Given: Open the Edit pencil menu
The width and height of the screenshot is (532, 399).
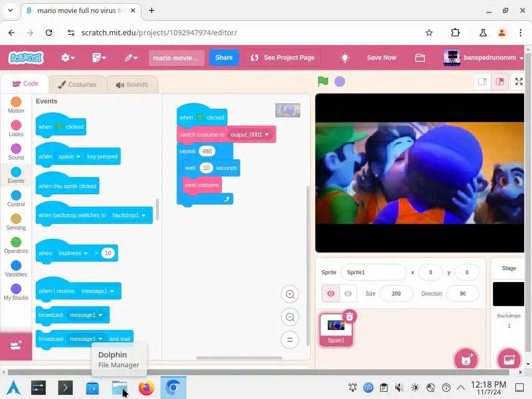Looking at the screenshot, I should (130, 58).
